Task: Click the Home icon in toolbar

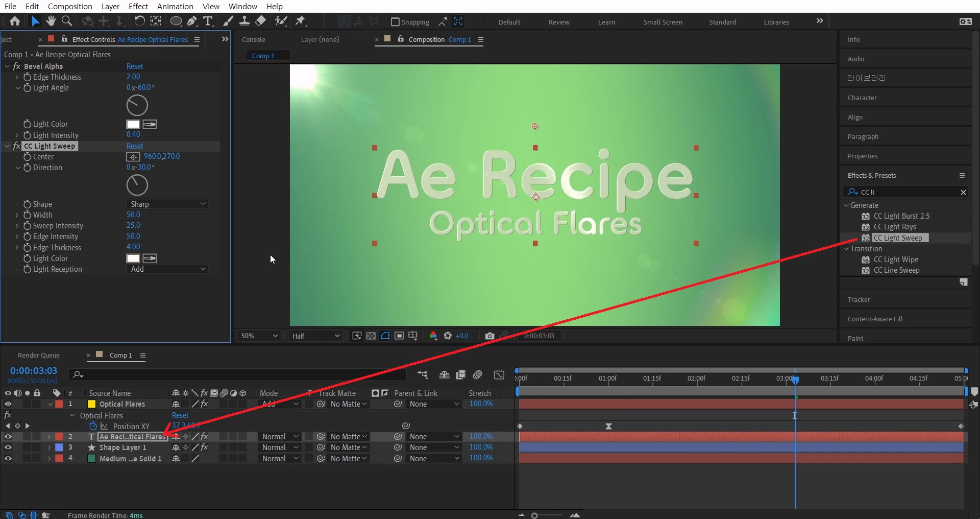Action: click(x=15, y=21)
